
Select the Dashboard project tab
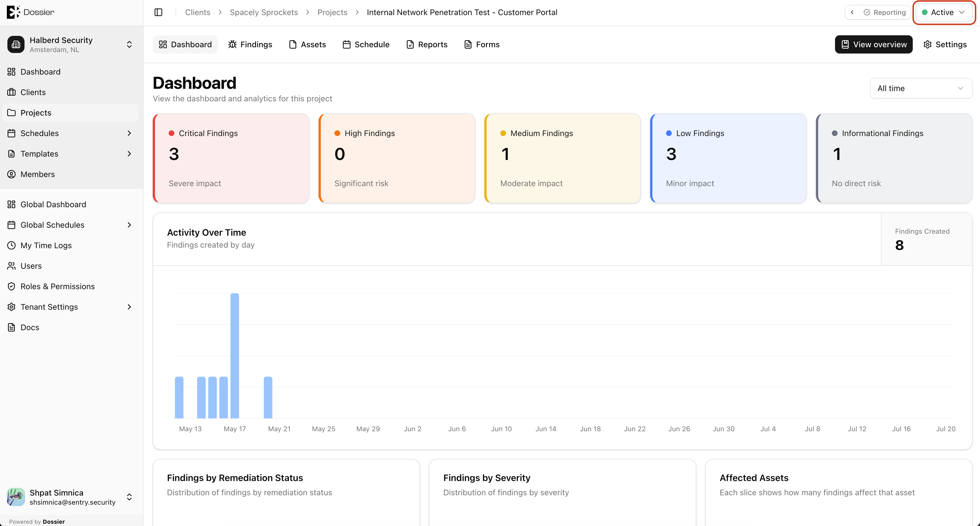coord(185,44)
